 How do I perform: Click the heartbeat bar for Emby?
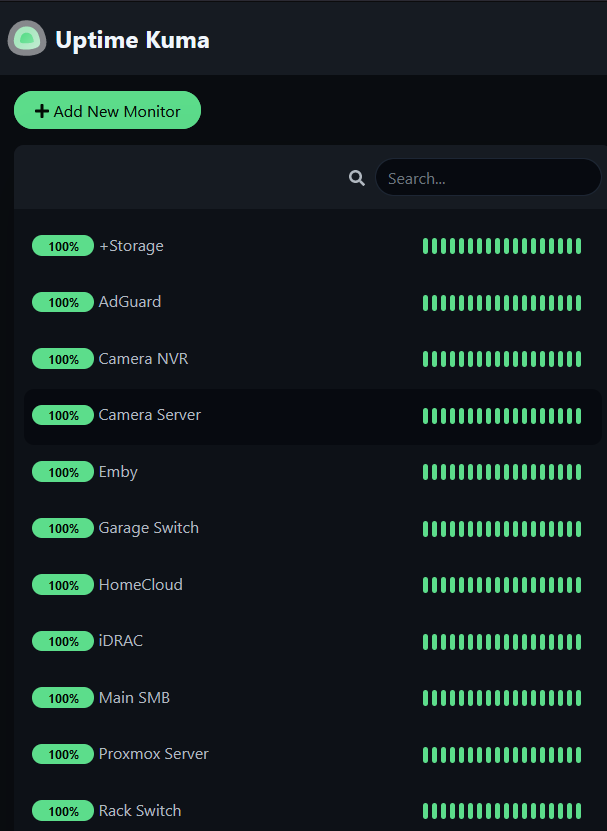[x=502, y=472]
